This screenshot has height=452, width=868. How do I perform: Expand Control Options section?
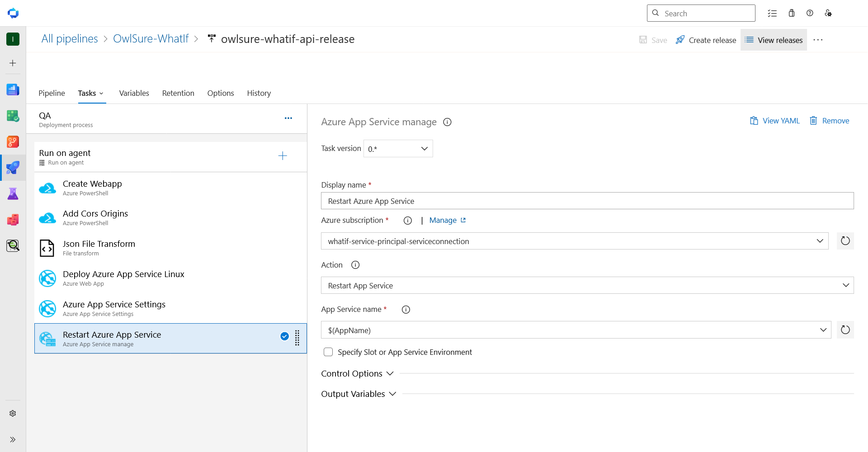(x=358, y=373)
